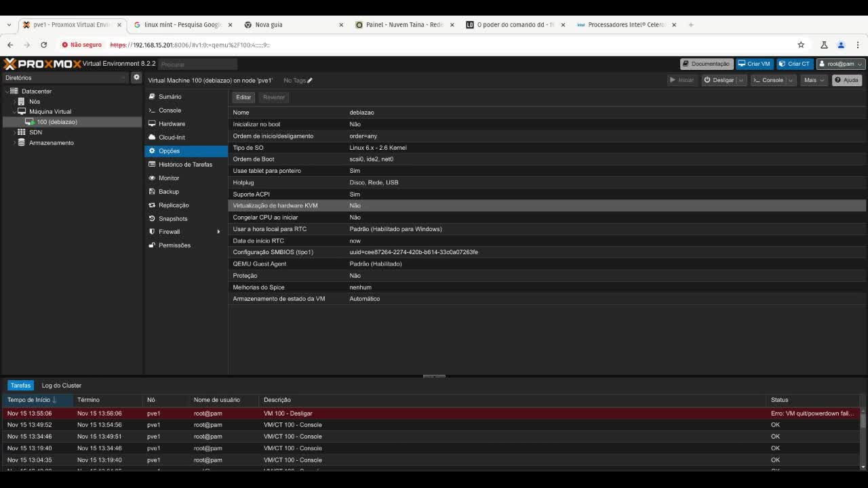The image size is (868, 488).
Task: Click the Não seguro security warning
Action: 81,45
